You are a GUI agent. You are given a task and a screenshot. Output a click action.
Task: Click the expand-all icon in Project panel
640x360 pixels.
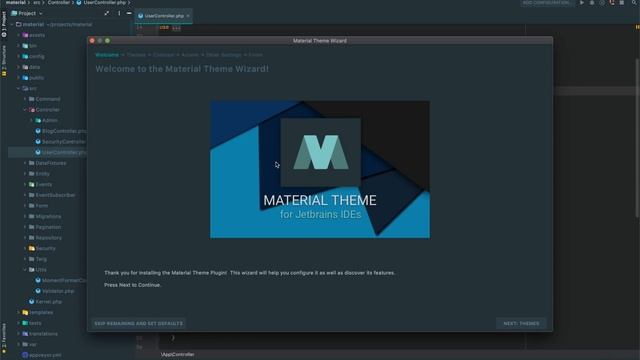coord(107,13)
